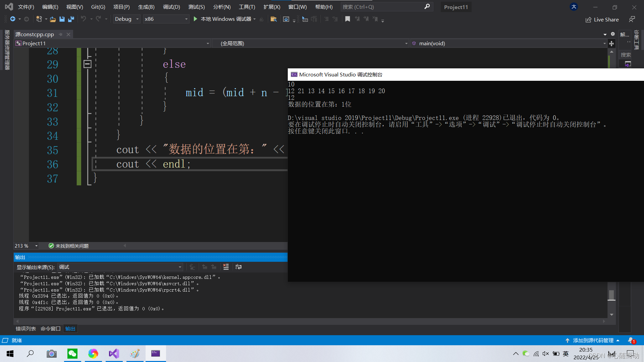Open the (全局范围) dropdown
644x362 pixels.
pos(310,44)
